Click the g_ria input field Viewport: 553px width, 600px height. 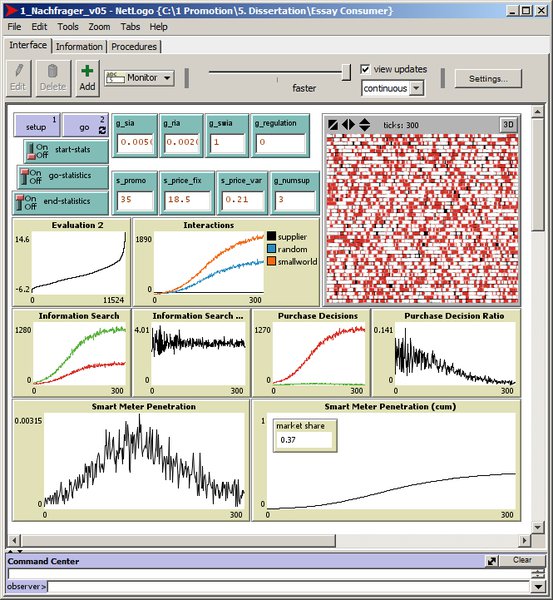(x=181, y=142)
